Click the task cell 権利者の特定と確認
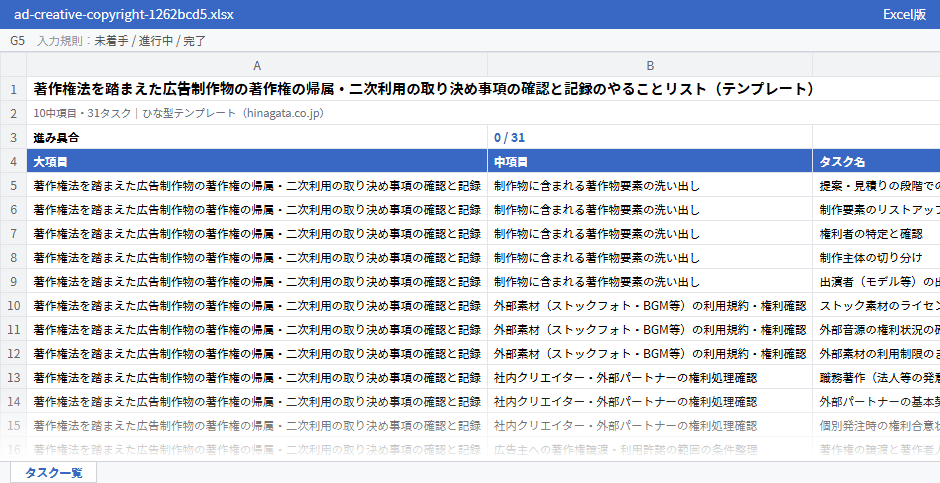Screen dimensions: 940x483 click(x=876, y=233)
